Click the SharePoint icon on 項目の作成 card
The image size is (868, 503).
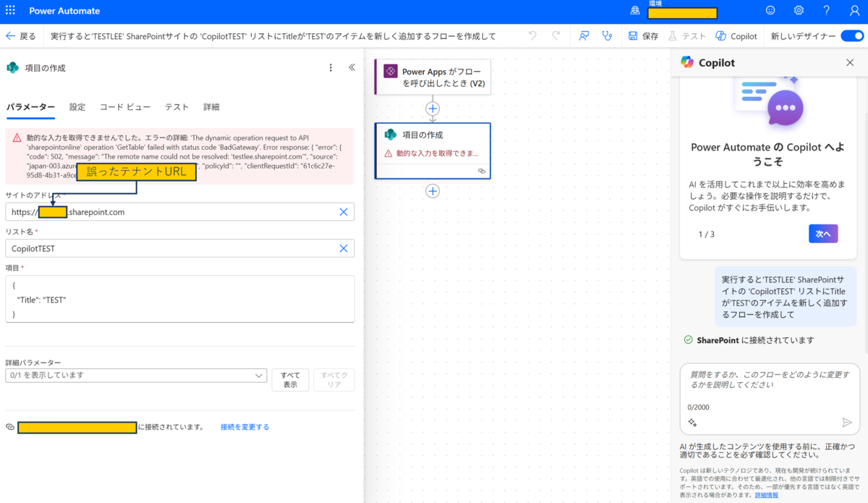click(x=390, y=135)
